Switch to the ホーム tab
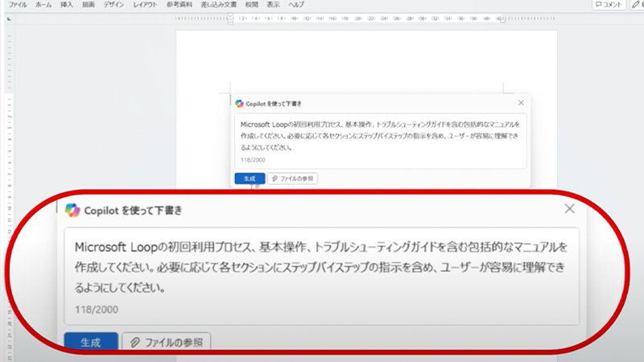The image size is (644, 362). [x=43, y=5]
